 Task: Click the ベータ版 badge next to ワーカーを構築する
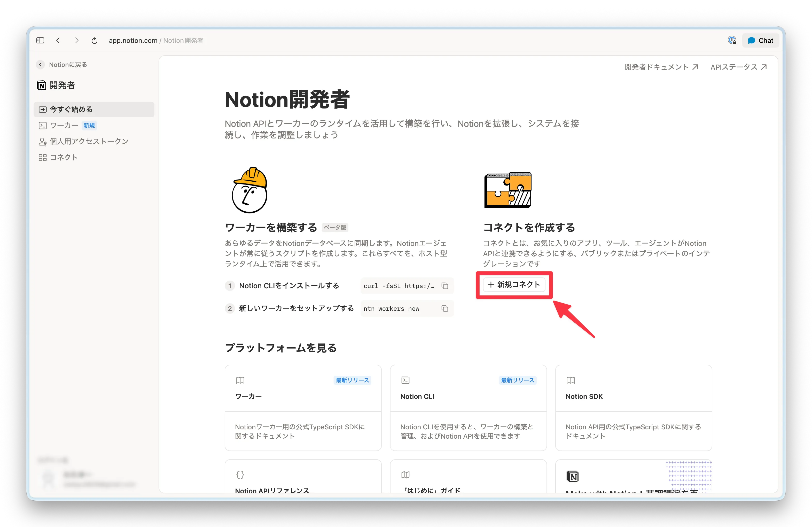(x=335, y=228)
